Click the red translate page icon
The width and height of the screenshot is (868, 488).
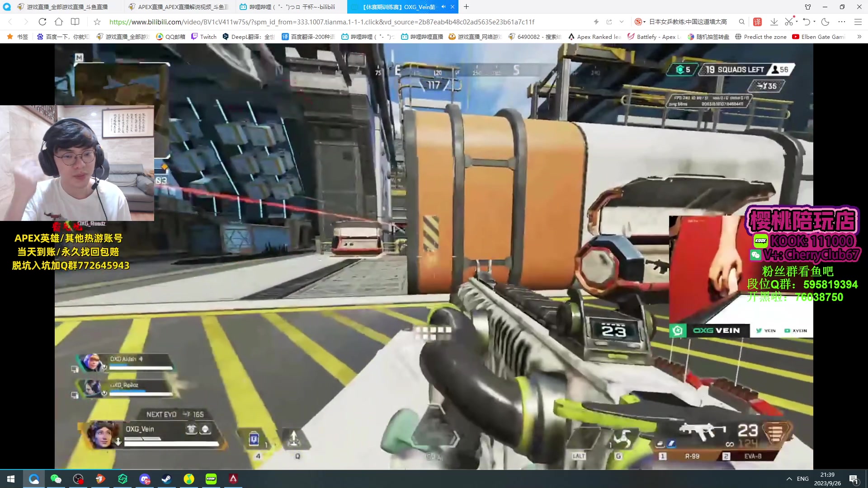point(758,22)
